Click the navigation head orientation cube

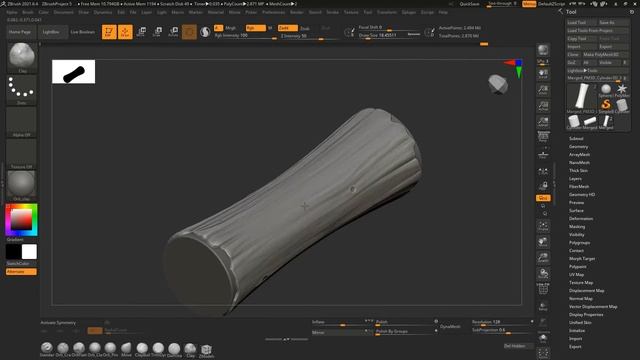point(498,84)
